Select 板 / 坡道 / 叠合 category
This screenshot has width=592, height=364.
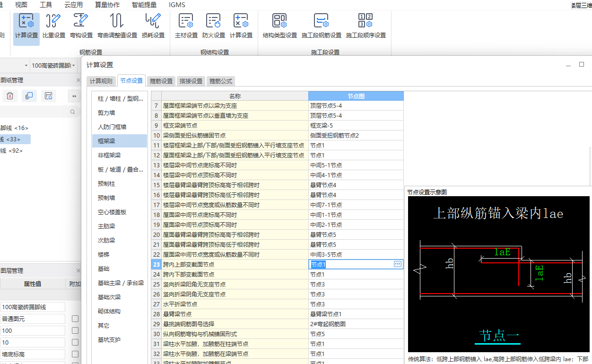pos(120,169)
